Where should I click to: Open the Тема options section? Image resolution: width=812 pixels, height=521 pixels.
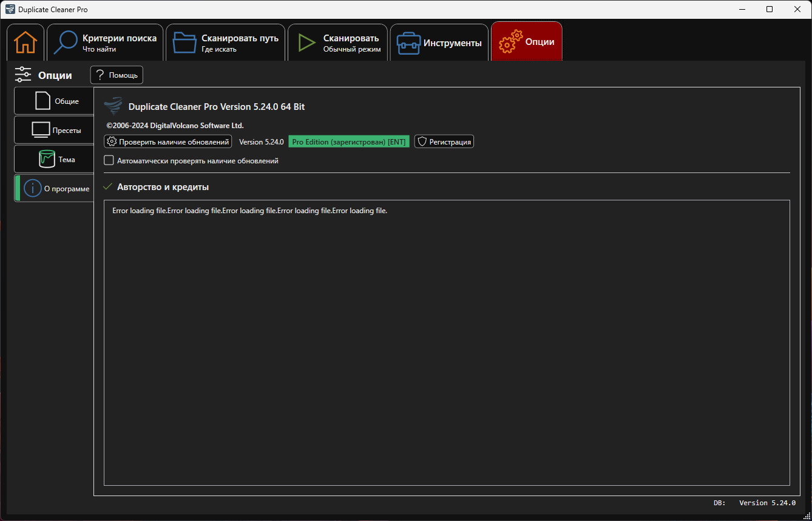[x=55, y=160]
